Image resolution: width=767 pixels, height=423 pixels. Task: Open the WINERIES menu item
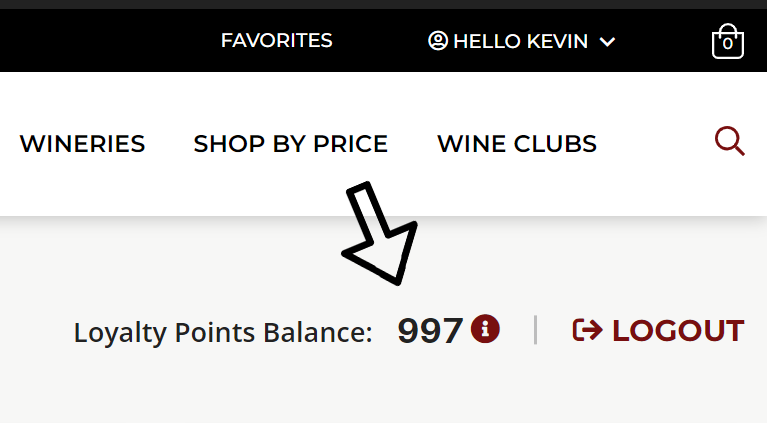click(82, 144)
